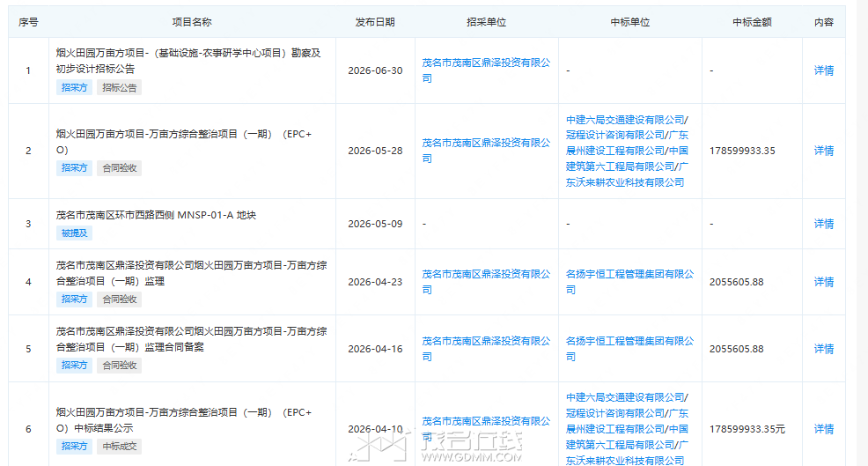868x466 pixels.
Task: Click date 2026-05-09
Action: pyautogui.click(x=375, y=224)
